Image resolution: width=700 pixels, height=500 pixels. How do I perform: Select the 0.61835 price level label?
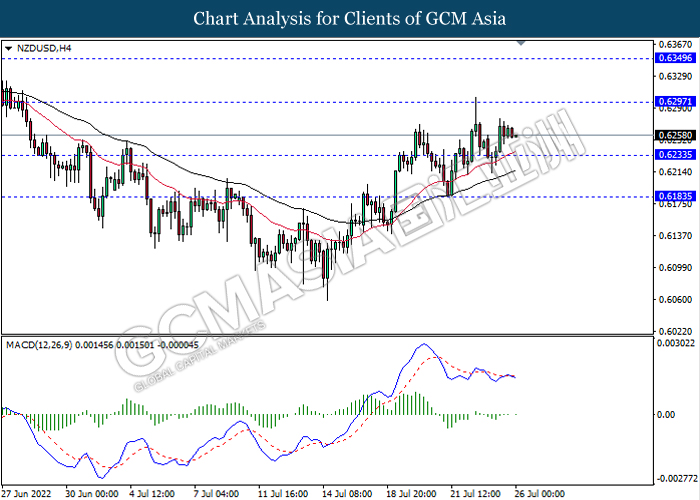point(675,196)
